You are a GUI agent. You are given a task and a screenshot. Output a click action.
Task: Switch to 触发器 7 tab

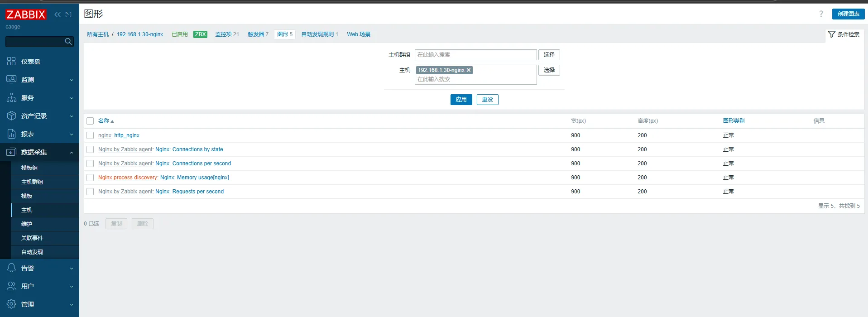pos(258,34)
